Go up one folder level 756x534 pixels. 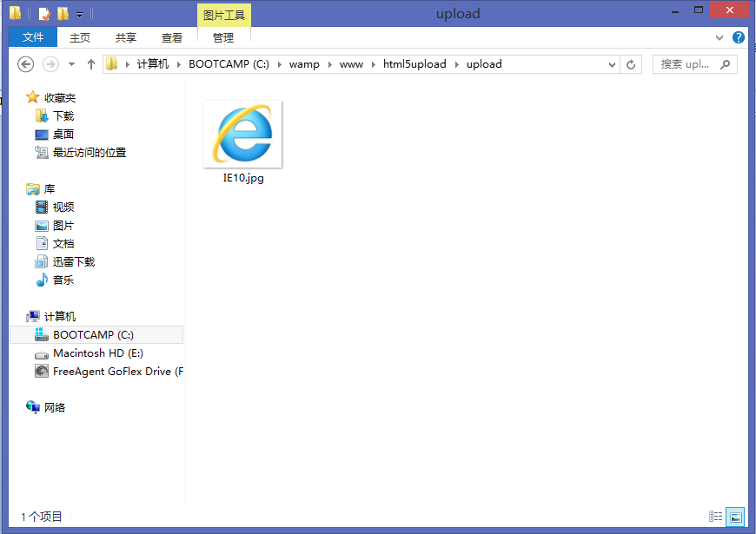pos(90,64)
